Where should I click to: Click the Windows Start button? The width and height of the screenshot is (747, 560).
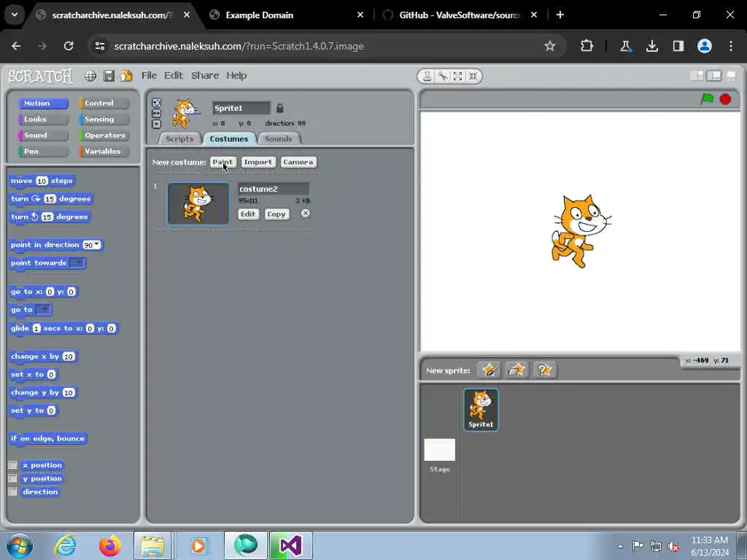tap(19, 545)
